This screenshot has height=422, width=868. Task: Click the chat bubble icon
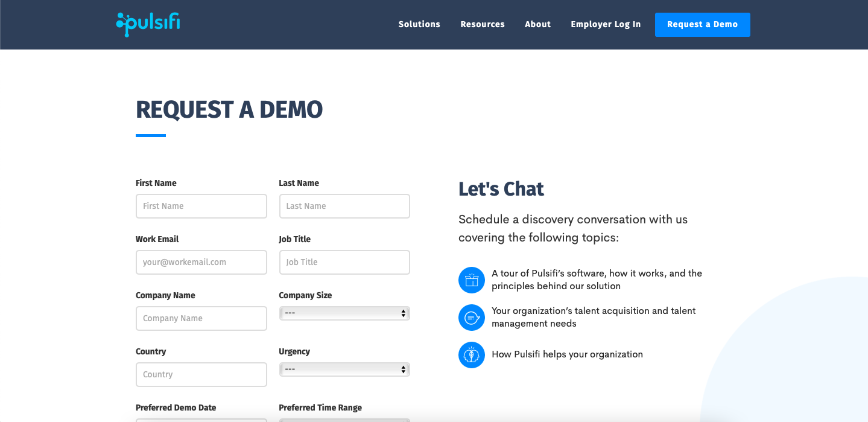point(471,318)
